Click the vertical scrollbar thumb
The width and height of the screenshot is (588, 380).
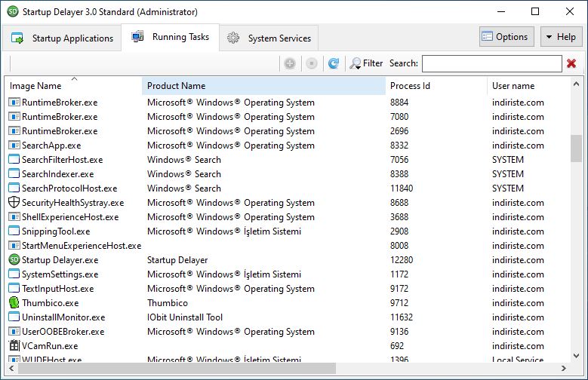click(x=576, y=149)
